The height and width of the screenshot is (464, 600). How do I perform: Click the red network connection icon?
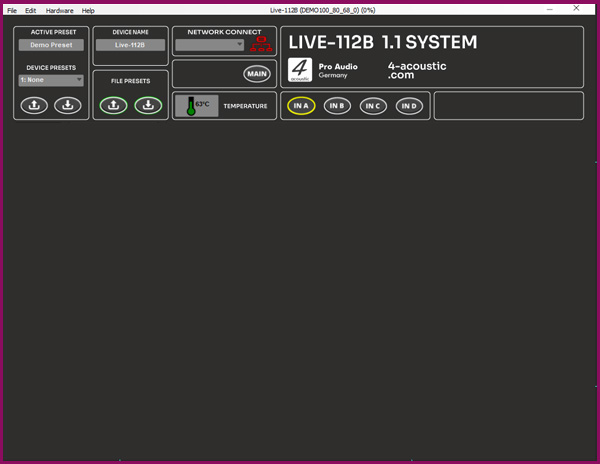pyautogui.click(x=261, y=44)
